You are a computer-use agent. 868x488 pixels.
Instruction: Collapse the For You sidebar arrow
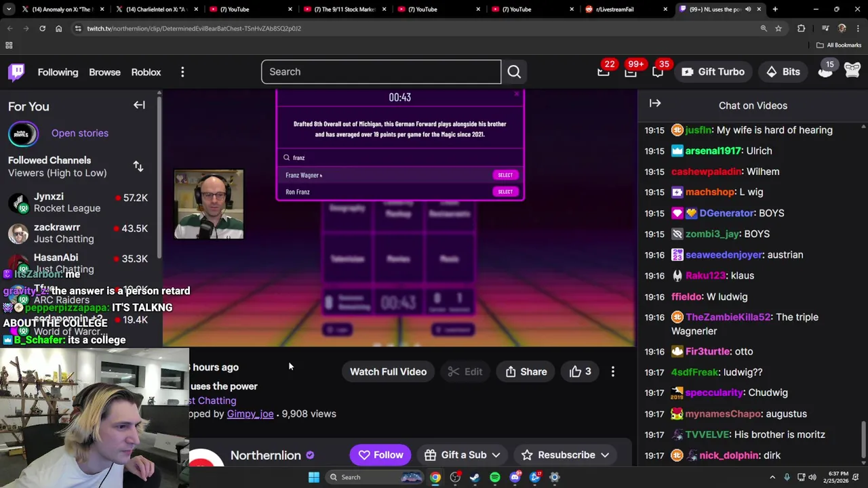139,105
